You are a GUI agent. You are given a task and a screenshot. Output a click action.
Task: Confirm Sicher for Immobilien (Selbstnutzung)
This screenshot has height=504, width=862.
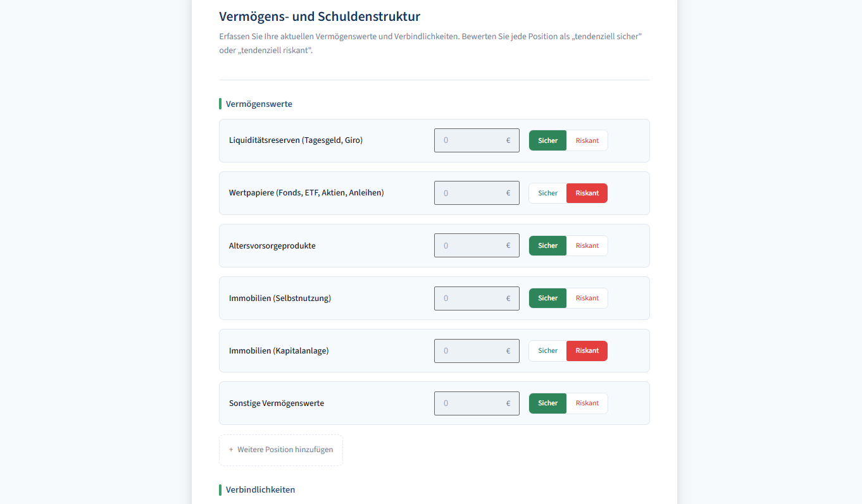(x=547, y=297)
